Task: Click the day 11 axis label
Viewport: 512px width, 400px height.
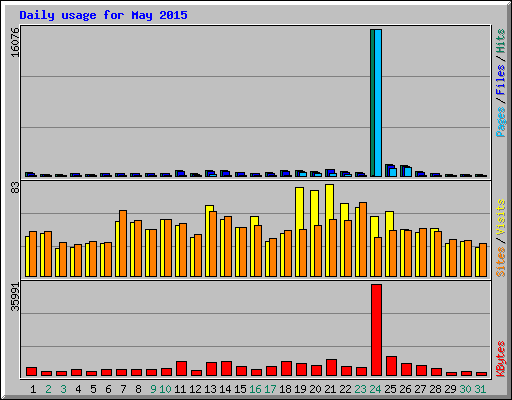Action: coord(180,389)
